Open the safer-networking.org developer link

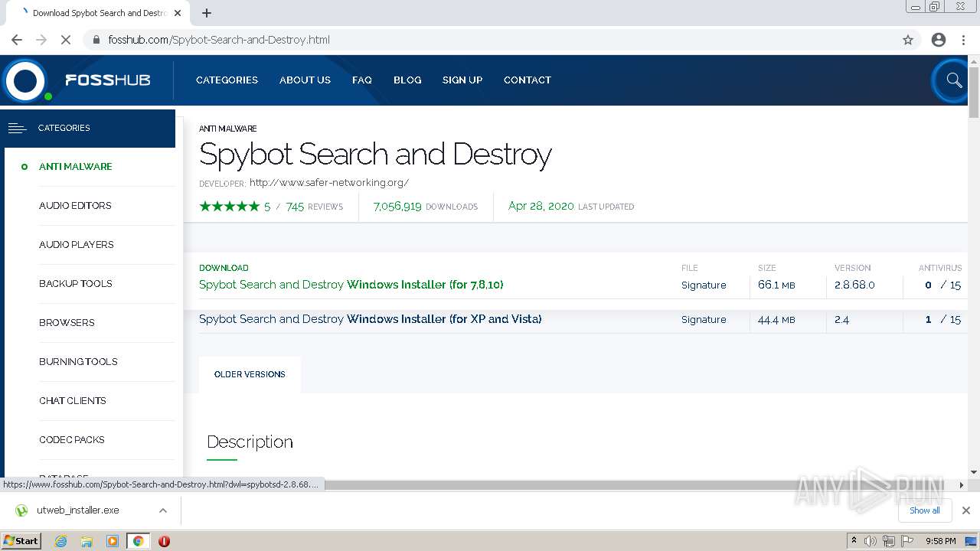[x=329, y=183]
